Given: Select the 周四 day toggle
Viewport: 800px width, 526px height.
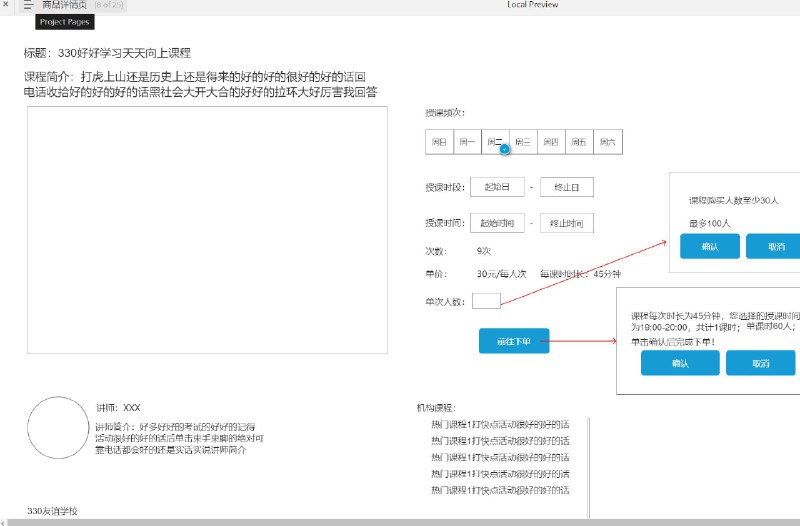Looking at the screenshot, I should pos(551,142).
